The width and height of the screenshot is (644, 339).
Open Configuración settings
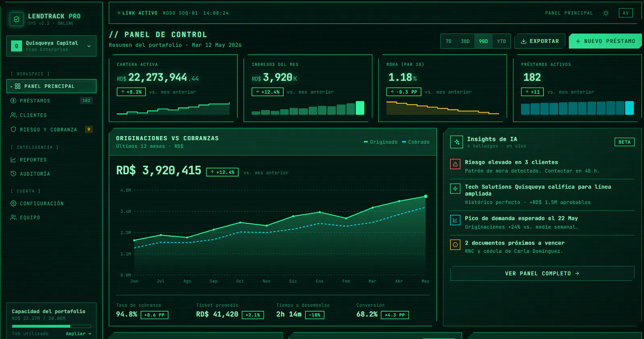coord(52,203)
